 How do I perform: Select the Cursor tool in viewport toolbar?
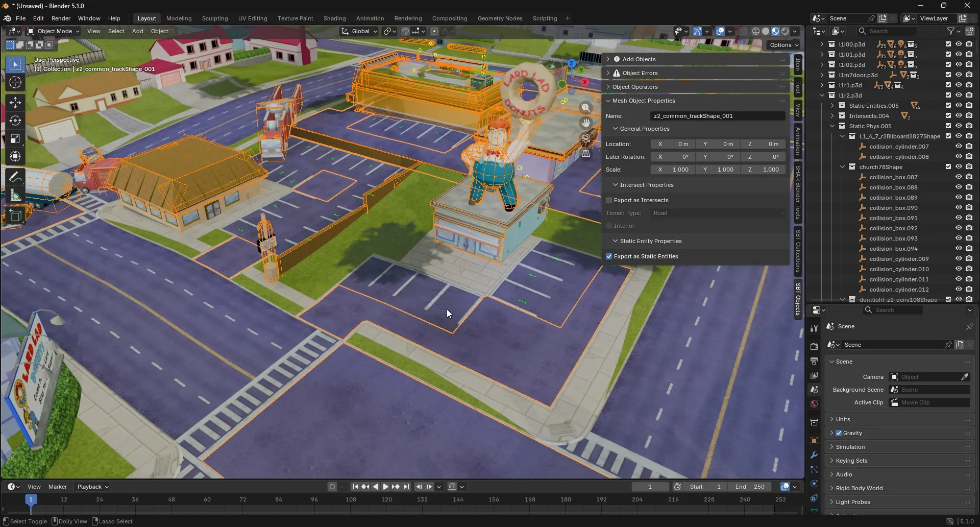pos(15,83)
